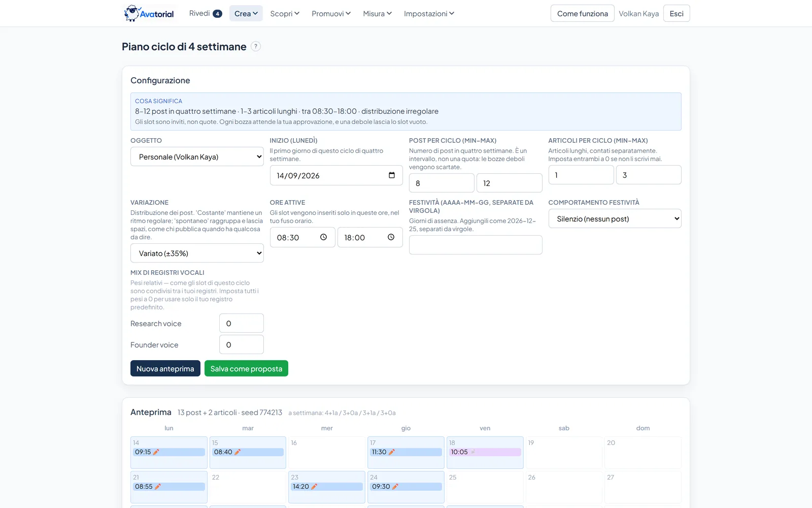Click the empty day 16 calendar cell

[x=327, y=453]
